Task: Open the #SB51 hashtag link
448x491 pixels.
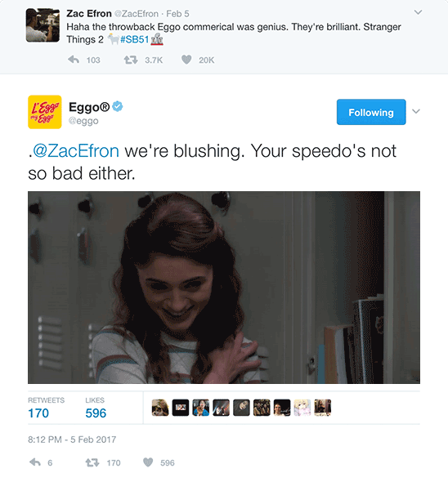Action: pos(135,40)
